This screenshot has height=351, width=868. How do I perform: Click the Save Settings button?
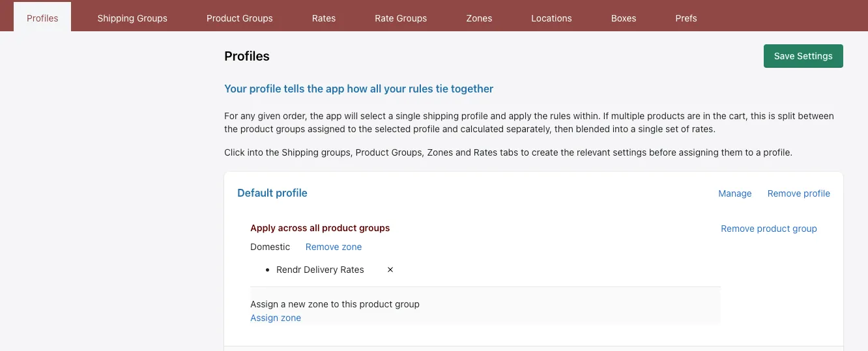(803, 56)
